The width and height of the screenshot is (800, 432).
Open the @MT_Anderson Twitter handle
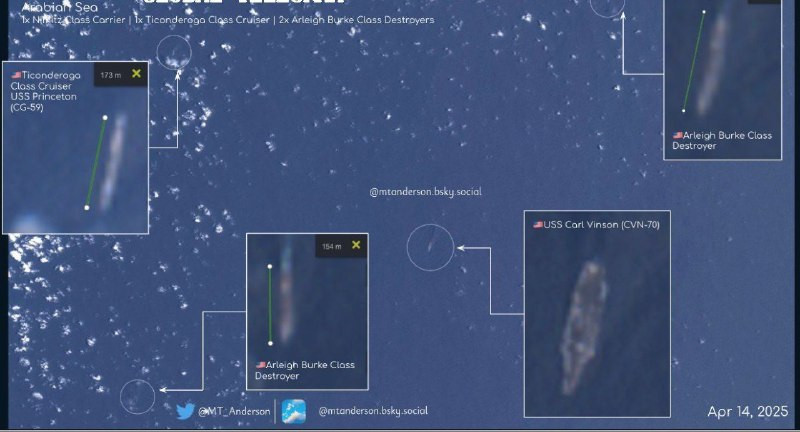click(234, 411)
